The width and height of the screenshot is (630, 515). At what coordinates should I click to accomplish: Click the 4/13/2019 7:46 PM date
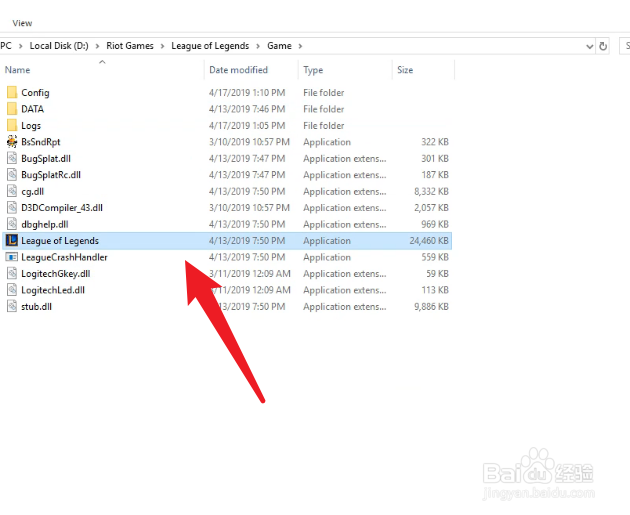[247, 109]
